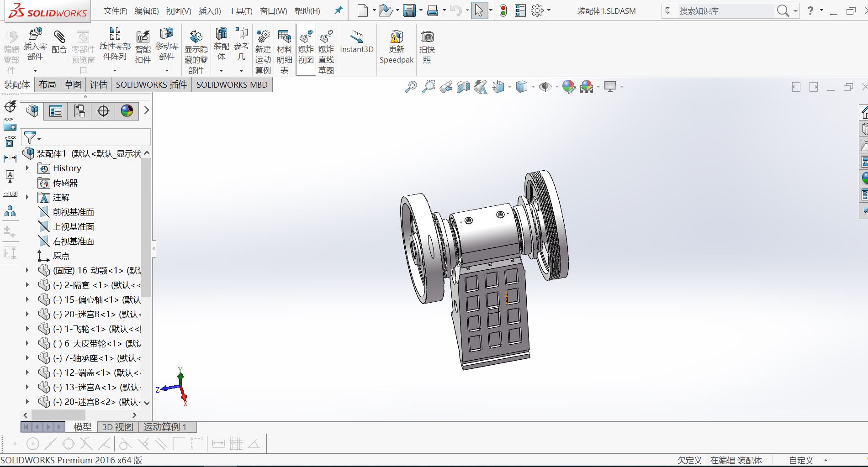Open the ConfigurationManager tab icon
Screen dimensions: 868x467
pos(79,111)
